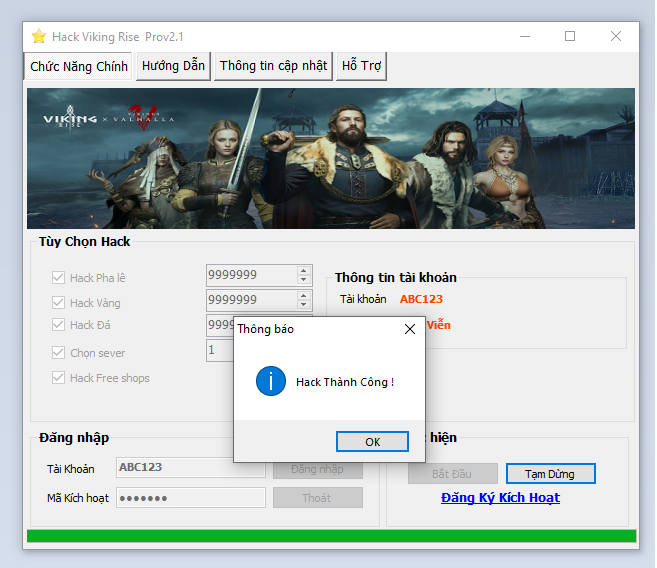Click the Viking Rise banner image
The width and height of the screenshot is (657, 568).
[x=331, y=158]
